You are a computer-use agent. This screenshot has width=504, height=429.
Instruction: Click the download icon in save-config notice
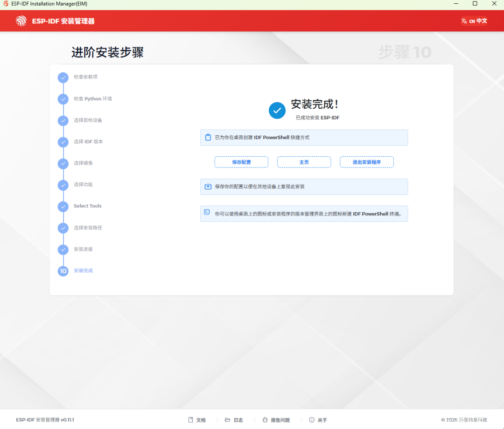(x=208, y=187)
